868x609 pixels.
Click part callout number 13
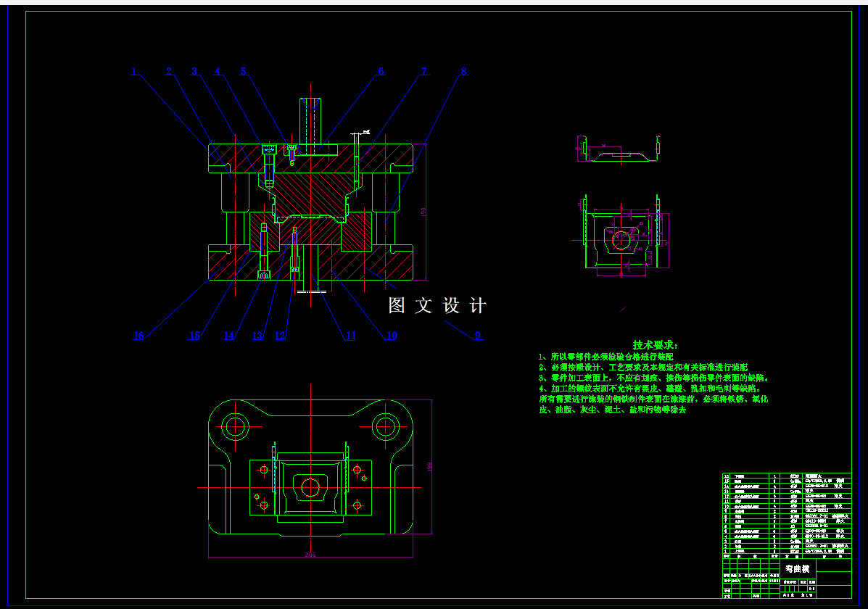pos(257,336)
